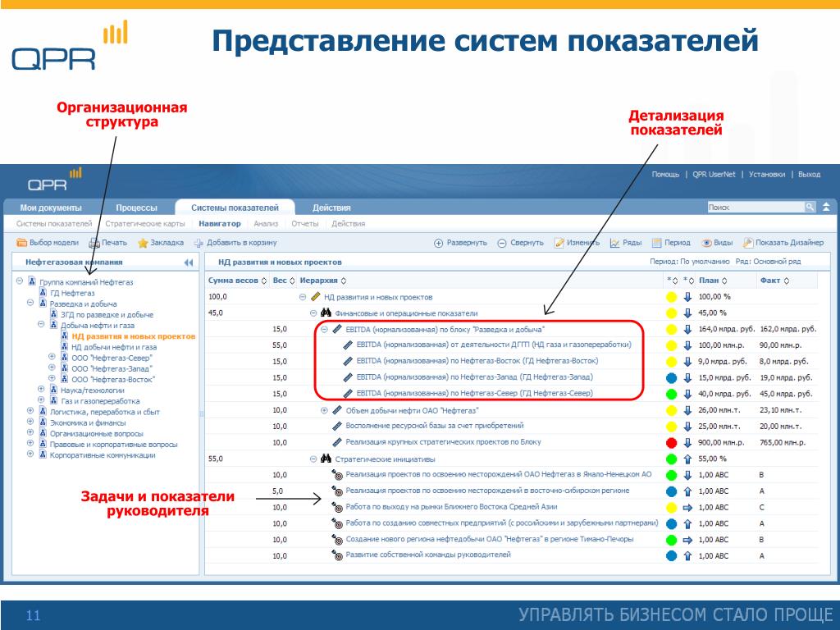This screenshot has width=840, height=630.
Task: Sort by the Факт column header
Action: click(x=774, y=281)
